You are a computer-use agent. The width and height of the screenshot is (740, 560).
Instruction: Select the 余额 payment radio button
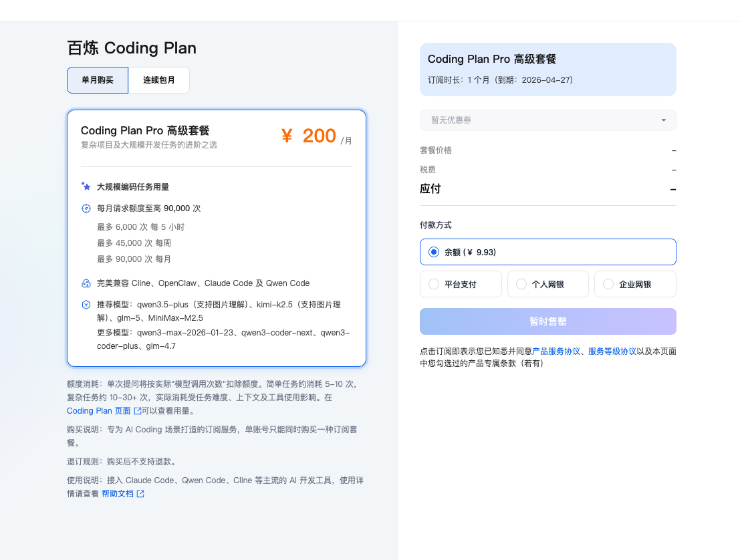tap(434, 252)
